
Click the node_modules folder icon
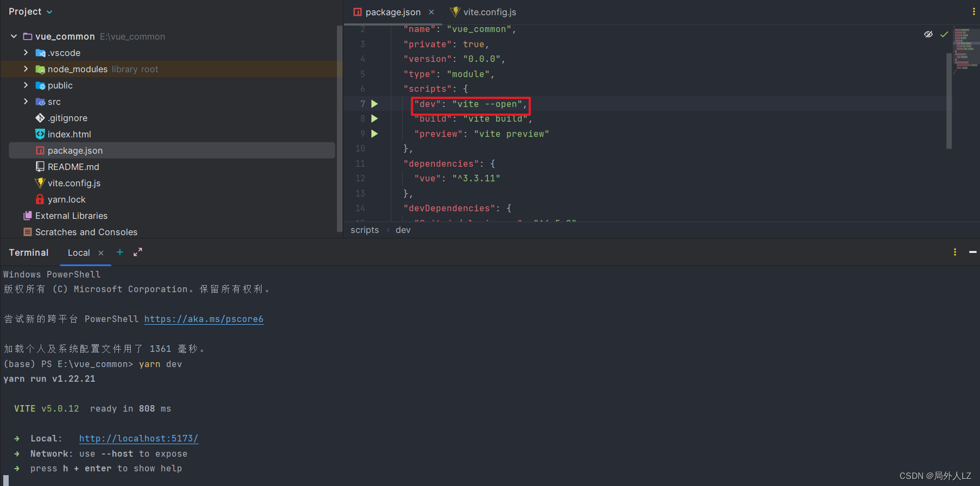[40, 69]
